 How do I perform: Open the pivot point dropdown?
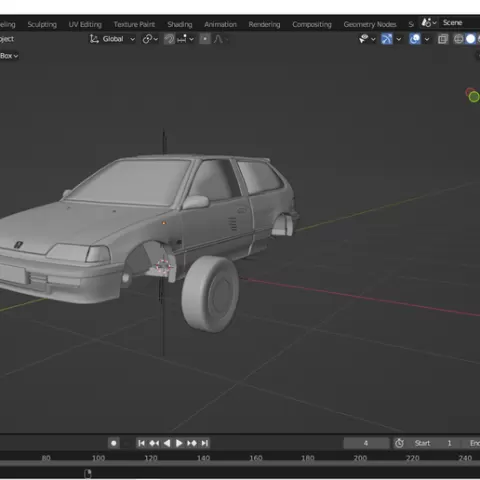(x=150, y=39)
